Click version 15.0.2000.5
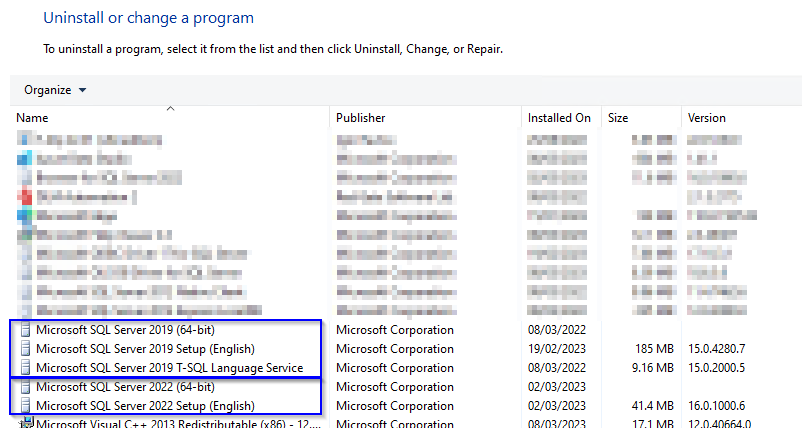Viewport: 802px width, 428px height. coord(717,368)
